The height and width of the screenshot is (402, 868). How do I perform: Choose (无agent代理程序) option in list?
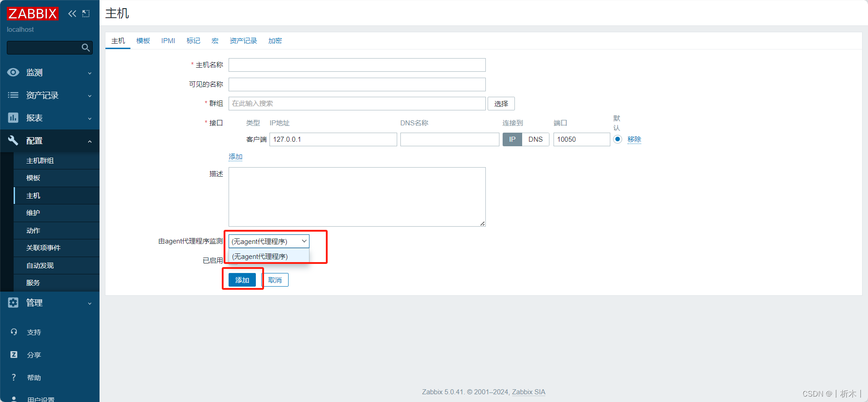(269, 257)
